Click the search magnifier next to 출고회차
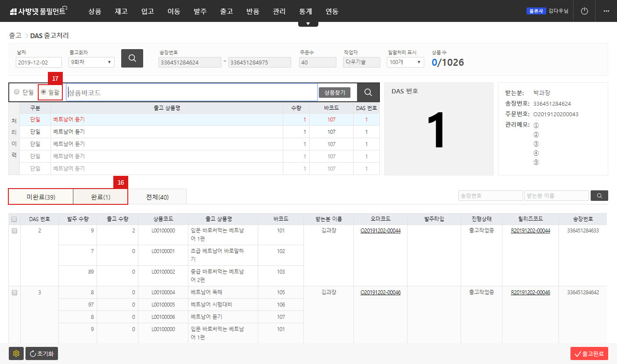 point(132,58)
